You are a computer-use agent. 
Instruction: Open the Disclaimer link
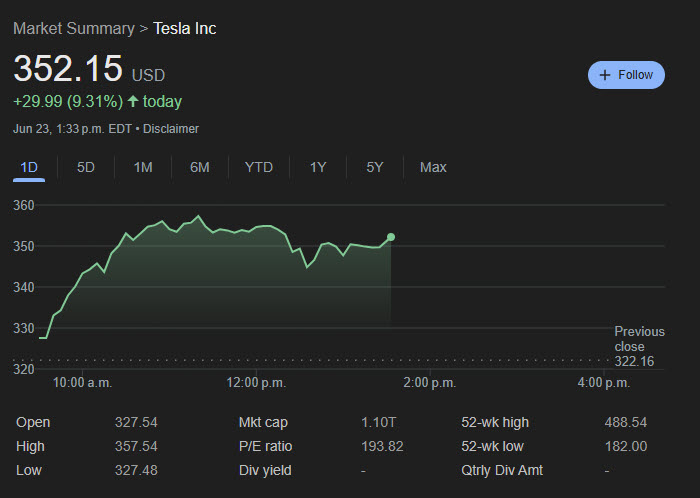174,129
